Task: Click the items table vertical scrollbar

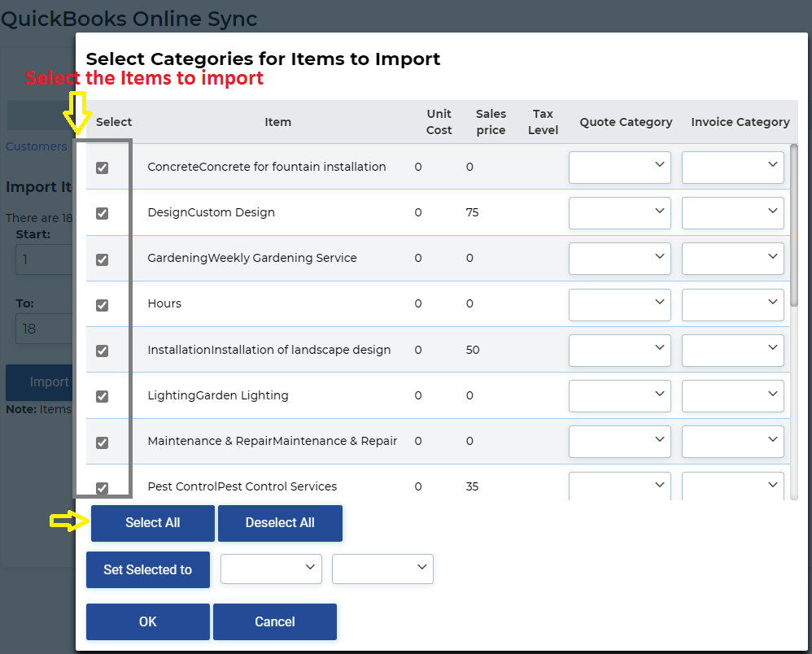Action: point(794,225)
